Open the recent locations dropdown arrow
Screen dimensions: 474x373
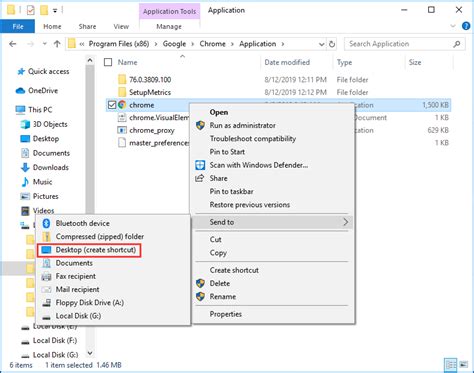point(44,44)
